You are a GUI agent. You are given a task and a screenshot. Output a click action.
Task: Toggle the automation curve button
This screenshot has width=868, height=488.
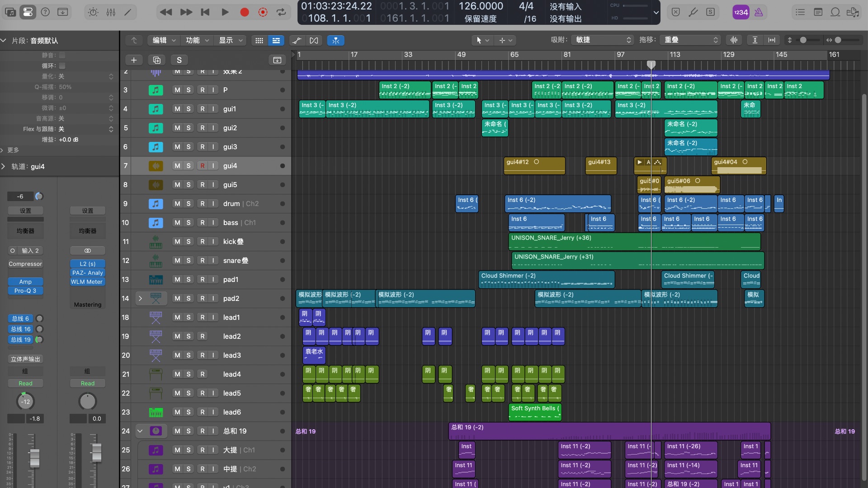297,40
